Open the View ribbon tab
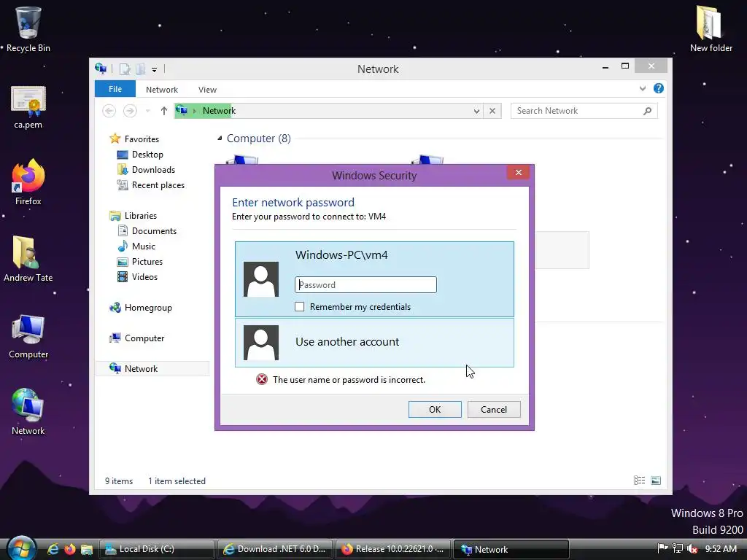 207,90
